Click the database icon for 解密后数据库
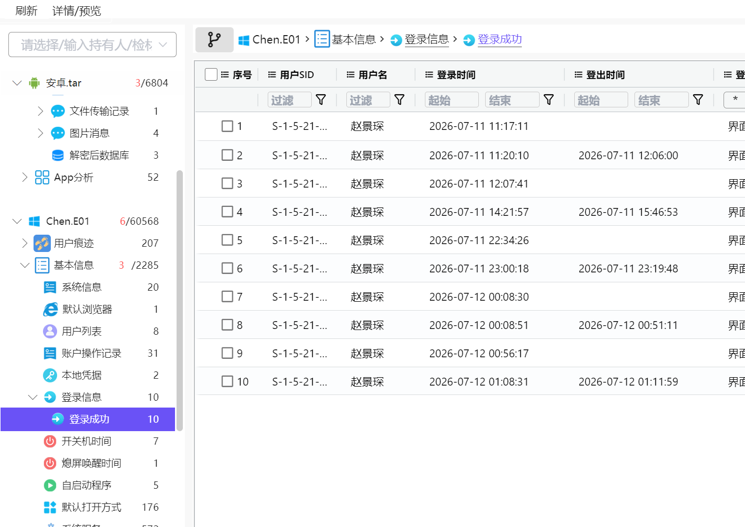 tap(57, 155)
